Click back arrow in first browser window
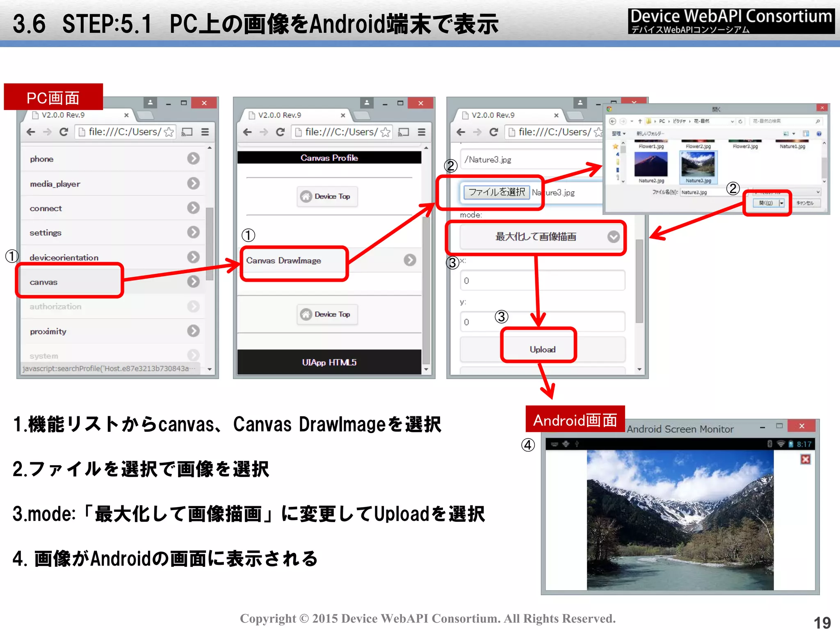The width and height of the screenshot is (840, 630). (x=31, y=132)
